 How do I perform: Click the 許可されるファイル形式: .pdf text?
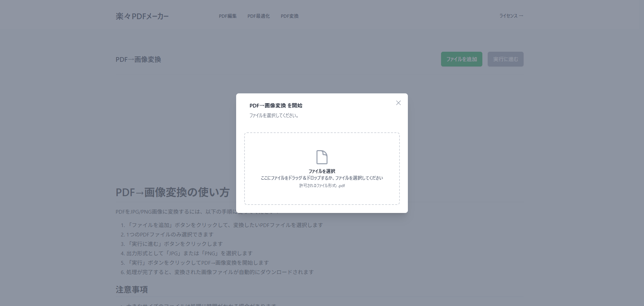[322, 186]
